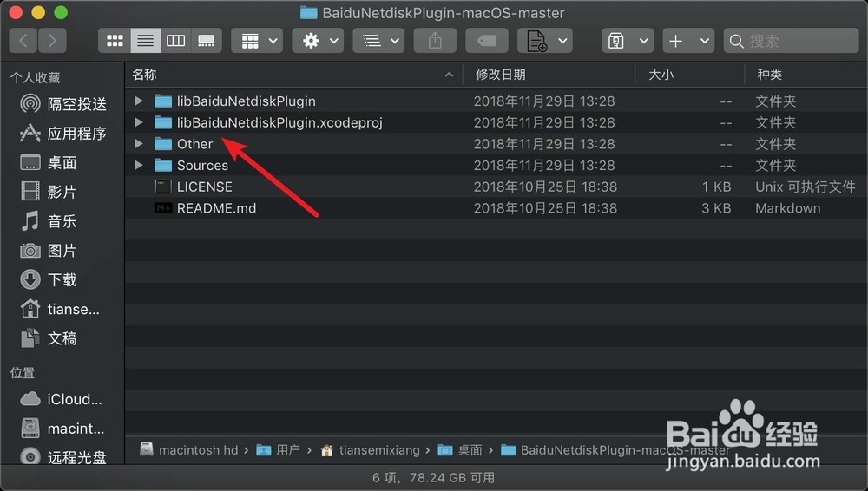This screenshot has width=868, height=491.
Task: Click the Markdown kind cell
Action: [x=788, y=208]
